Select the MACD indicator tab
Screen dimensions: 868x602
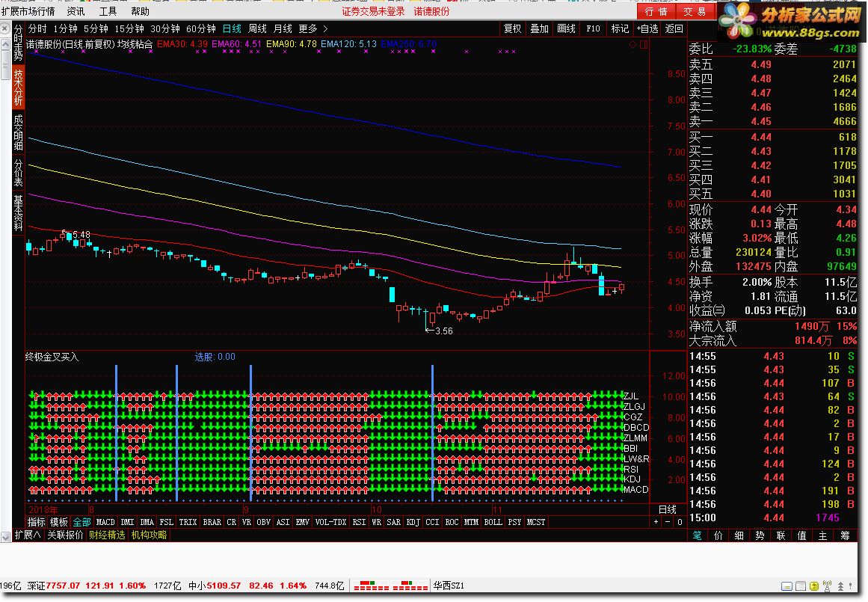tap(105, 522)
